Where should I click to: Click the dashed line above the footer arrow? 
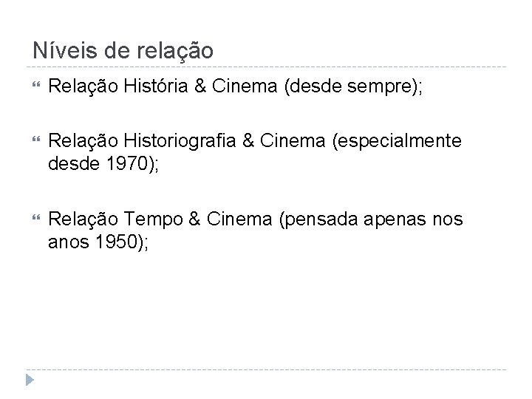(266, 369)
